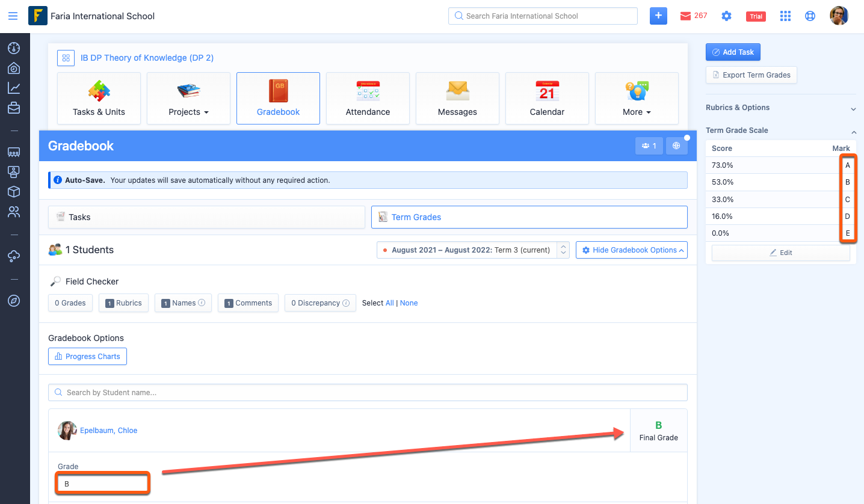Toggle the 0 Discrepancy field checker
Screen dimensions: 864x504
(320, 303)
